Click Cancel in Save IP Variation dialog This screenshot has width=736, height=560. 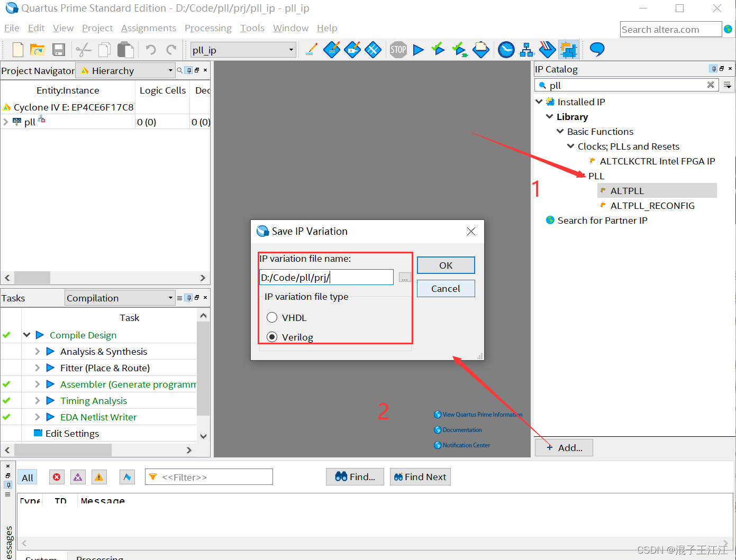click(x=446, y=288)
